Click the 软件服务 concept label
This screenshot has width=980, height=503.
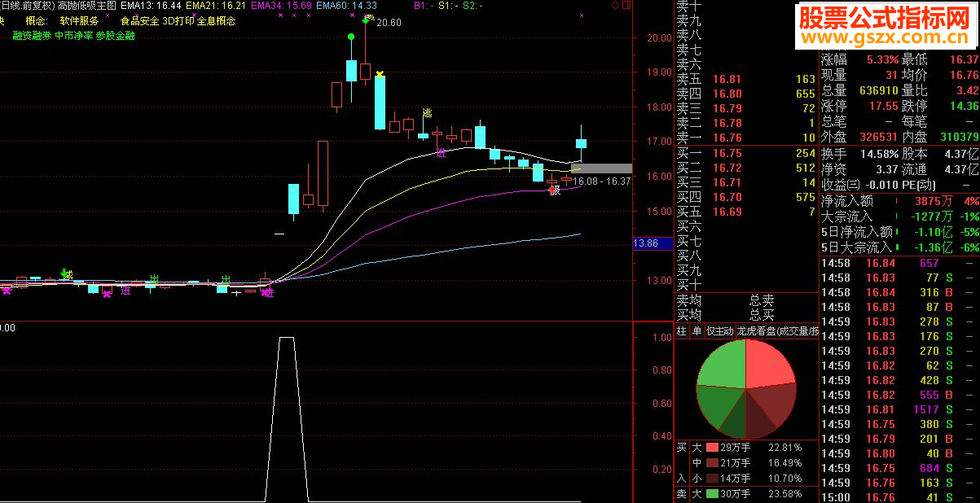coord(80,21)
